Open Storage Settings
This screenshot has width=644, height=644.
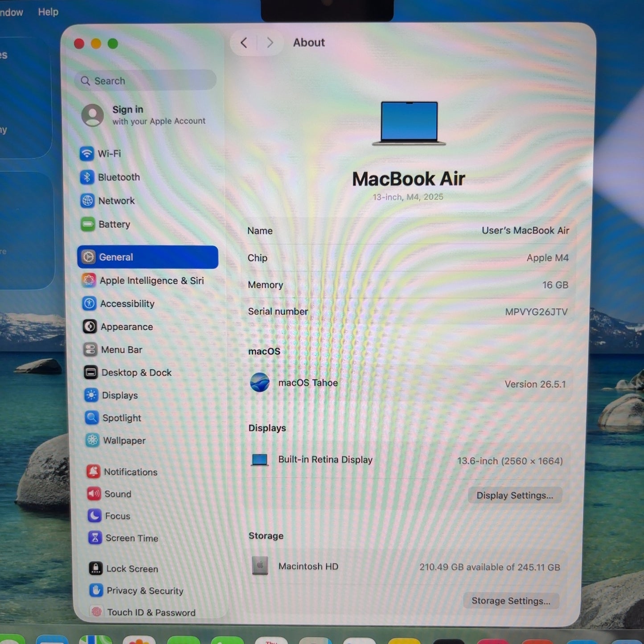511,601
